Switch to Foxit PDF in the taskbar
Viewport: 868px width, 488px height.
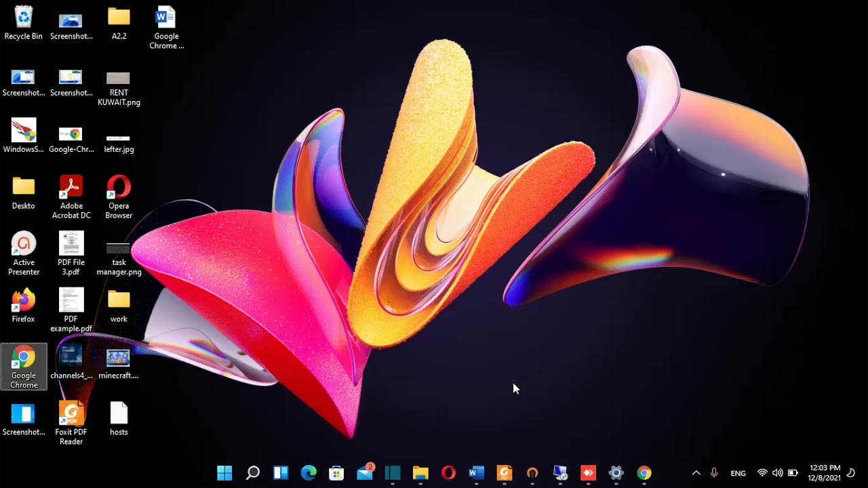point(505,472)
